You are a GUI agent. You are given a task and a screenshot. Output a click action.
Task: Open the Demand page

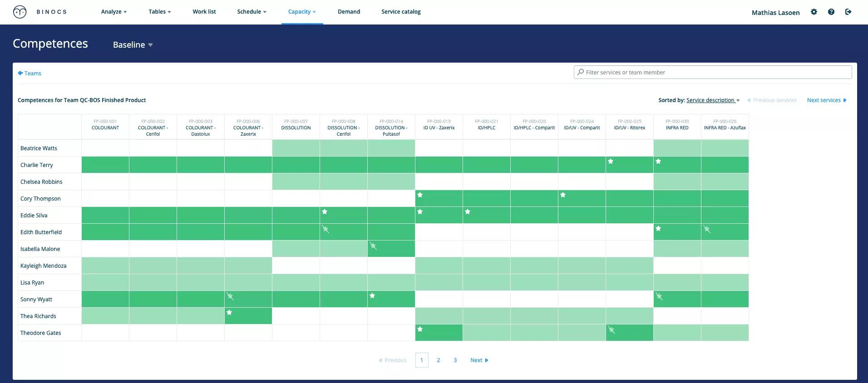point(349,12)
